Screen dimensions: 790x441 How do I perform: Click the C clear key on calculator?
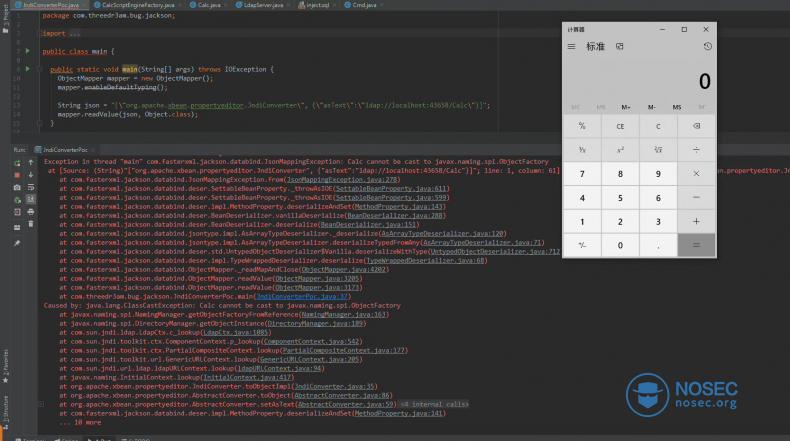point(658,126)
